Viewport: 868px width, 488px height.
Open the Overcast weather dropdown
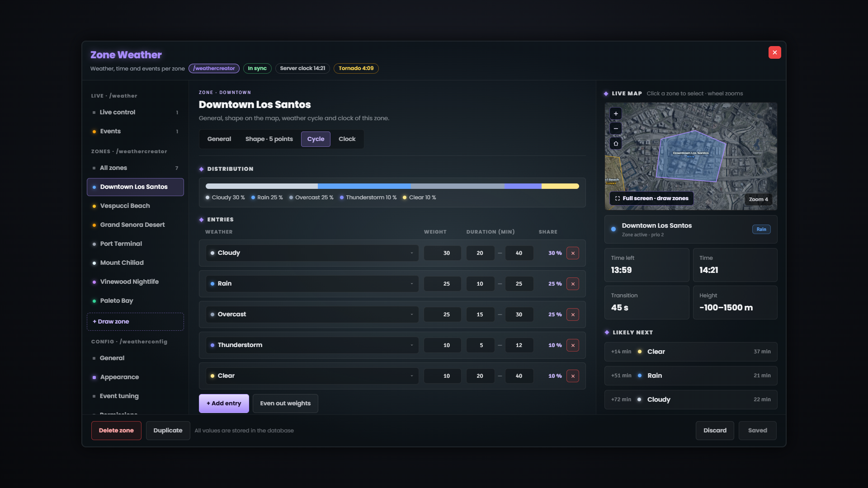click(312, 314)
